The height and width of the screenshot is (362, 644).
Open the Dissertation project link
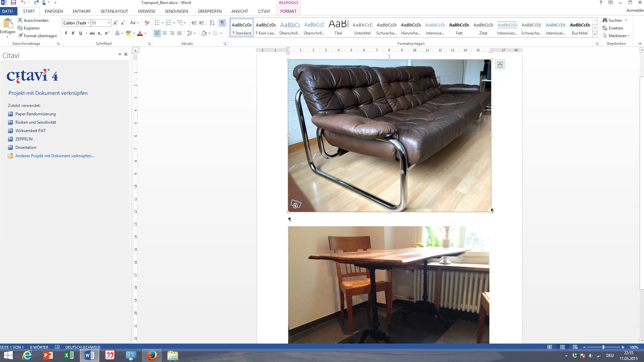point(25,147)
